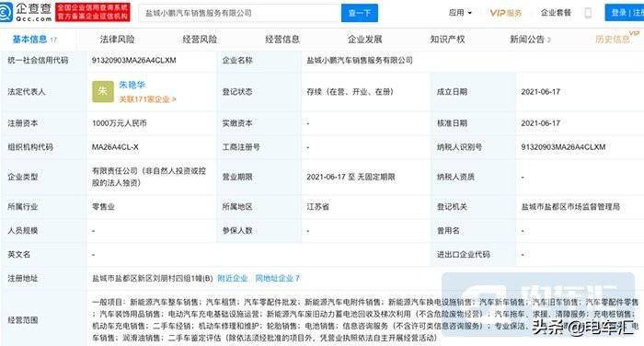Select the taxpayer ID 91320903MA26A4CLXM value
Screen dimensions: 644x346
point(563,147)
